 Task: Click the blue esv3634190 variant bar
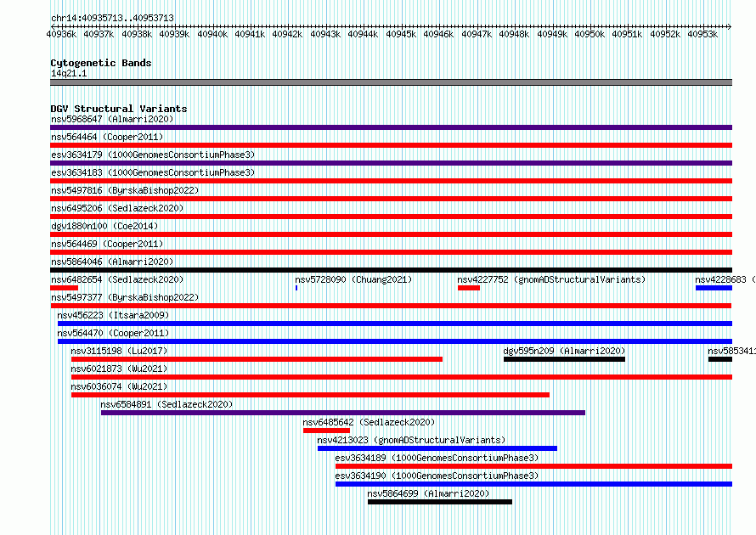point(533,484)
